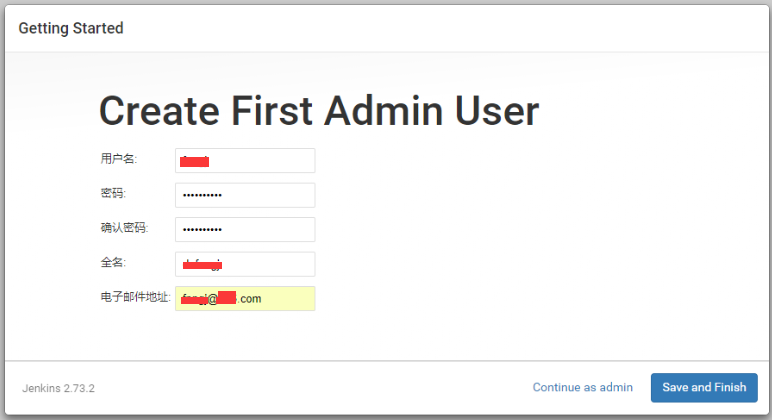Click the red block hiding email domain

[x=226, y=297]
